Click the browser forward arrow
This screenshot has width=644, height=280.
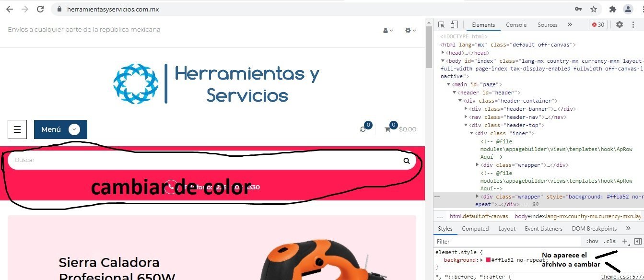point(25,9)
